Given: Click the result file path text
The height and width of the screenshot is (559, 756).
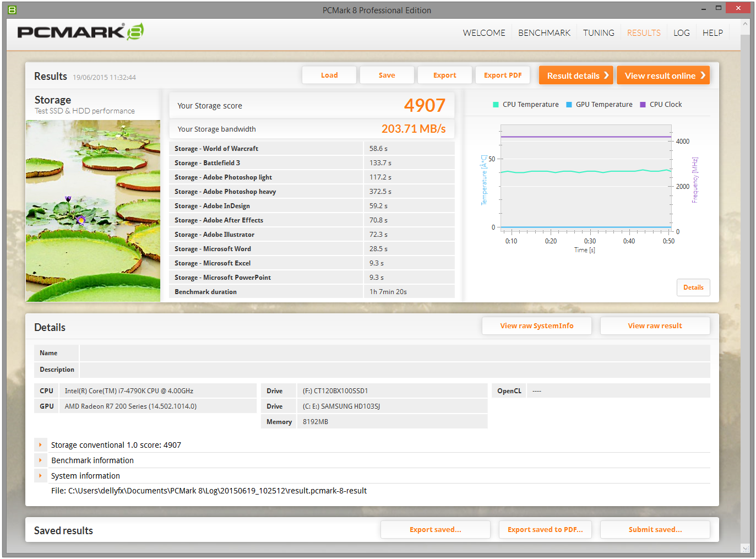Looking at the screenshot, I should pyautogui.click(x=209, y=491).
